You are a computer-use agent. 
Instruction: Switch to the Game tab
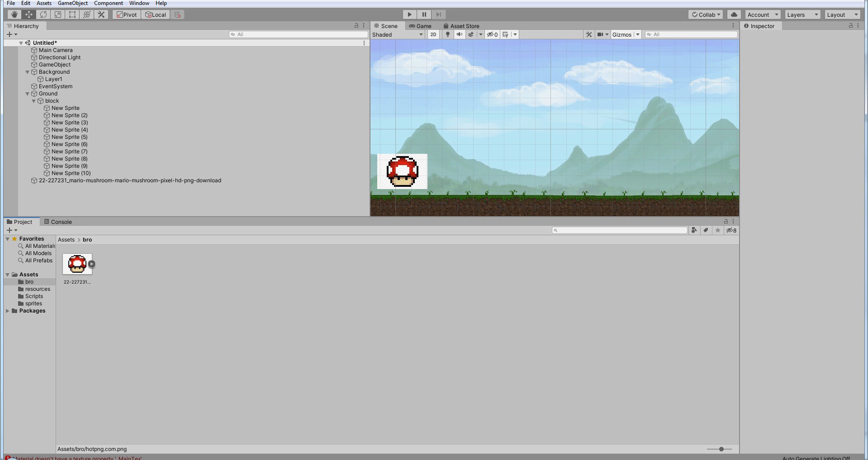pos(420,26)
